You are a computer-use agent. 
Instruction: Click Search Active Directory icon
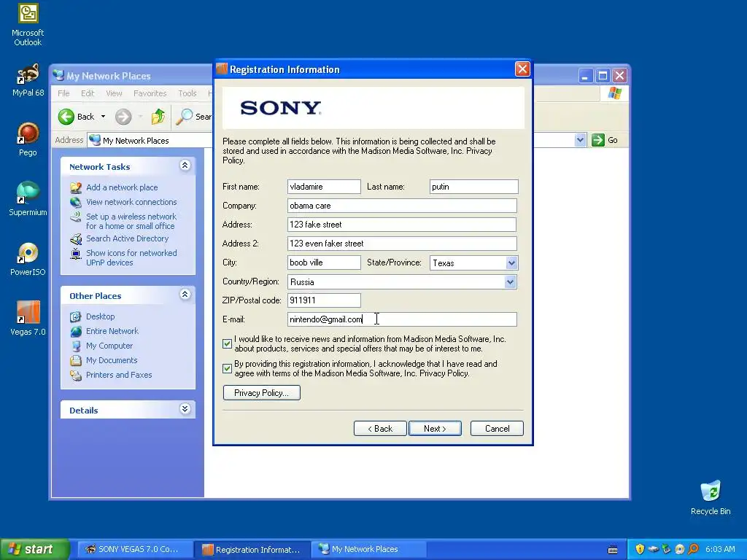pos(76,238)
